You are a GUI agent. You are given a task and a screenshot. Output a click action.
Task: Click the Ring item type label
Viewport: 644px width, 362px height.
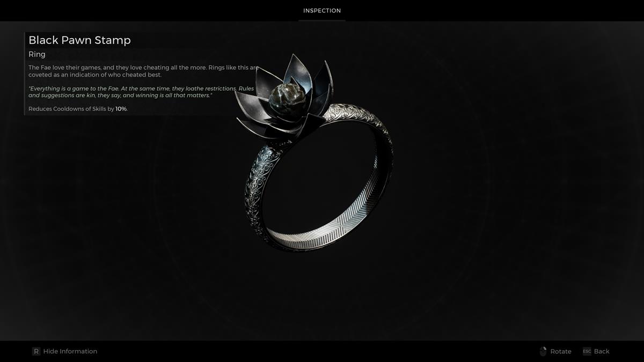click(37, 54)
